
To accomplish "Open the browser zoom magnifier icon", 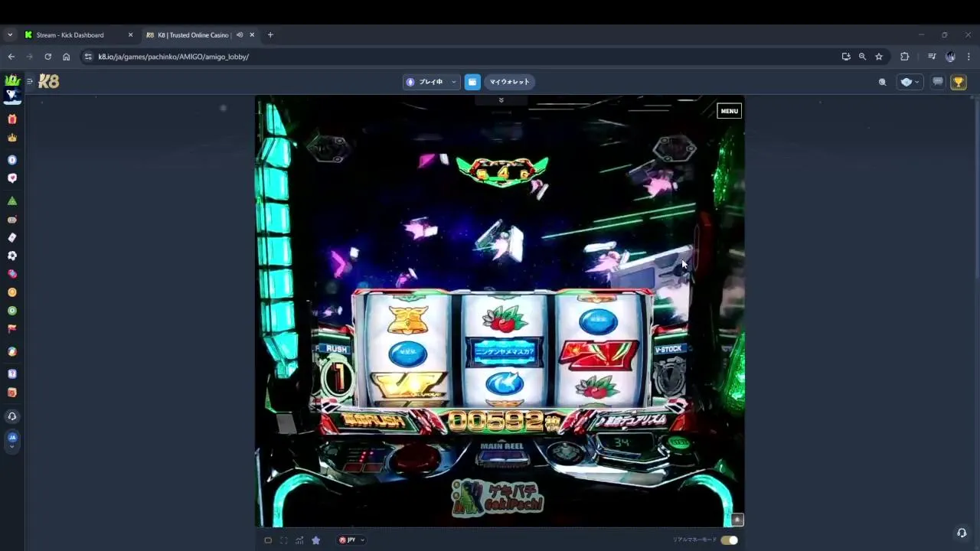I will 862,57.
